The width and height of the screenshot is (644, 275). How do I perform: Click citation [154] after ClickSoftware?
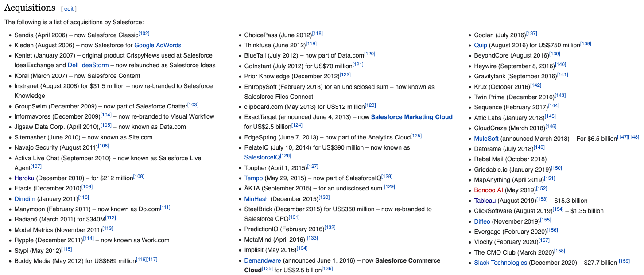coord(558,209)
